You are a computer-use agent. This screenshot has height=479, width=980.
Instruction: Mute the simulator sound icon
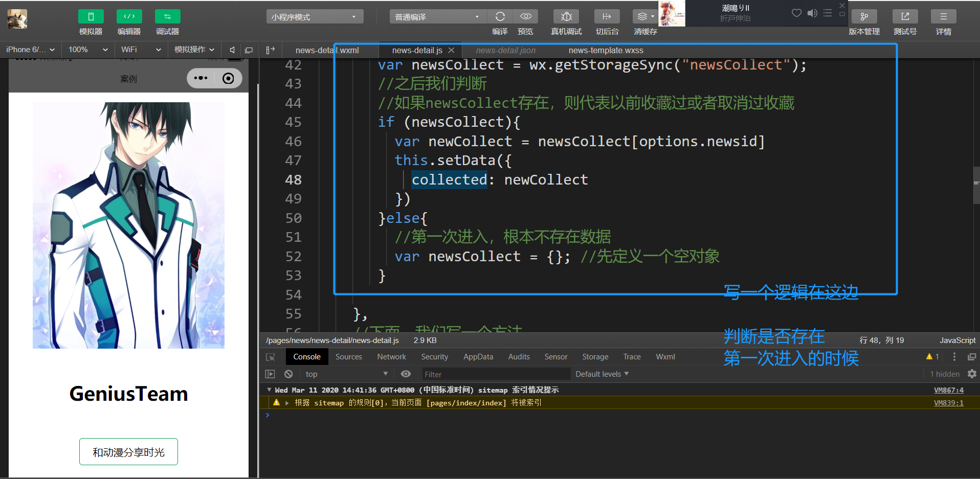click(x=232, y=50)
